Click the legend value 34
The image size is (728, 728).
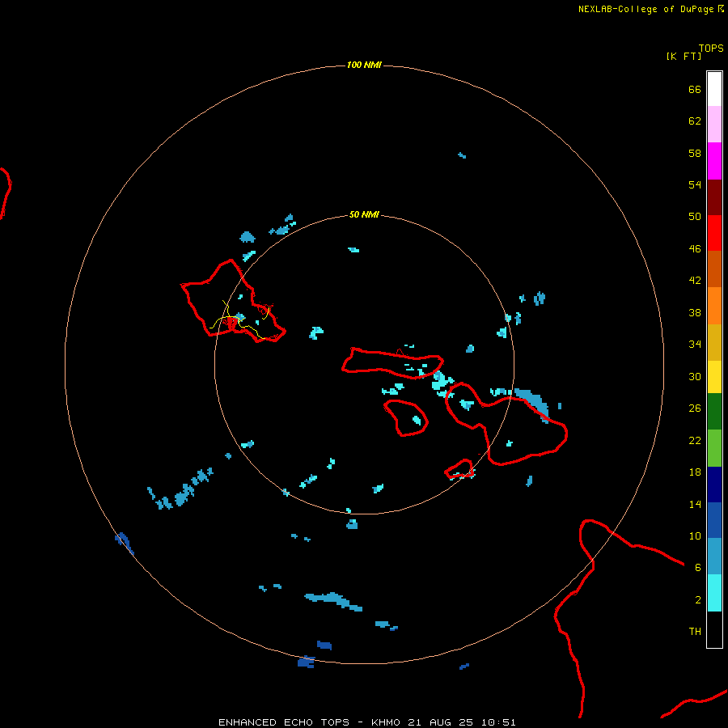coord(695,344)
